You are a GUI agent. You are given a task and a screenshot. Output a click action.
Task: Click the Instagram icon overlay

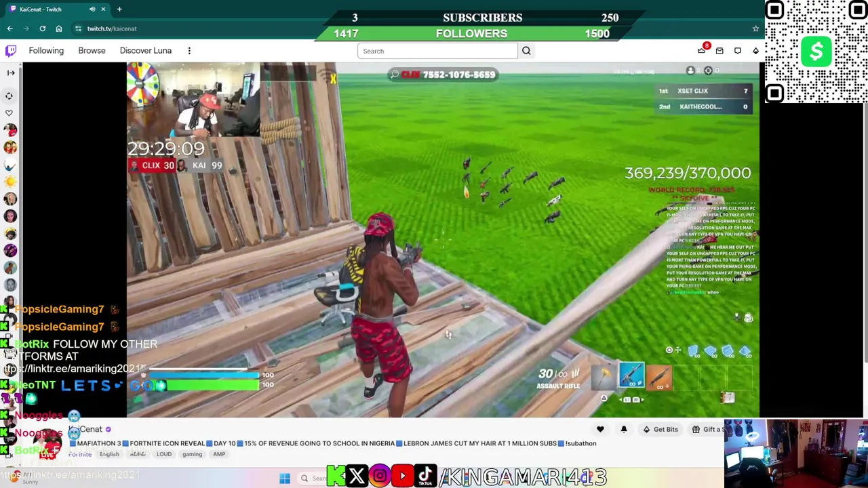pos(380,476)
